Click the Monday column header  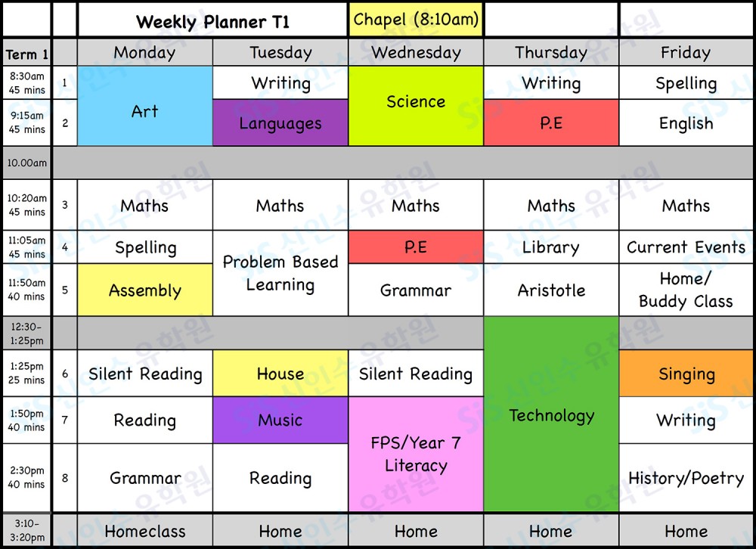[x=144, y=52]
